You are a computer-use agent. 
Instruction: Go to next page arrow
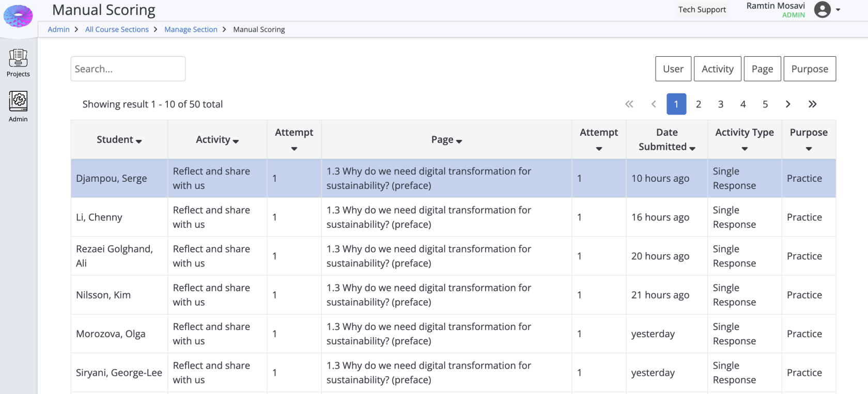pyautogui.click(x=788, y=104)
